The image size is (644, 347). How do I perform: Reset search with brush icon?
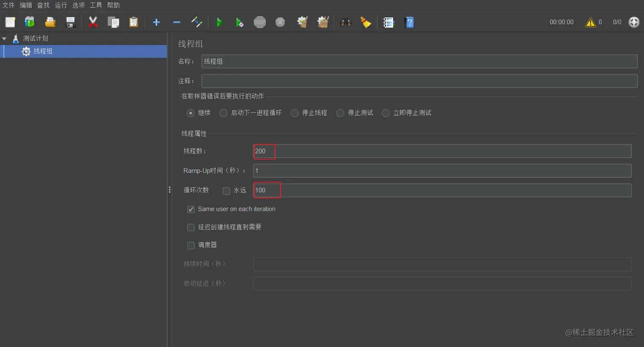(x=366, y=22)
